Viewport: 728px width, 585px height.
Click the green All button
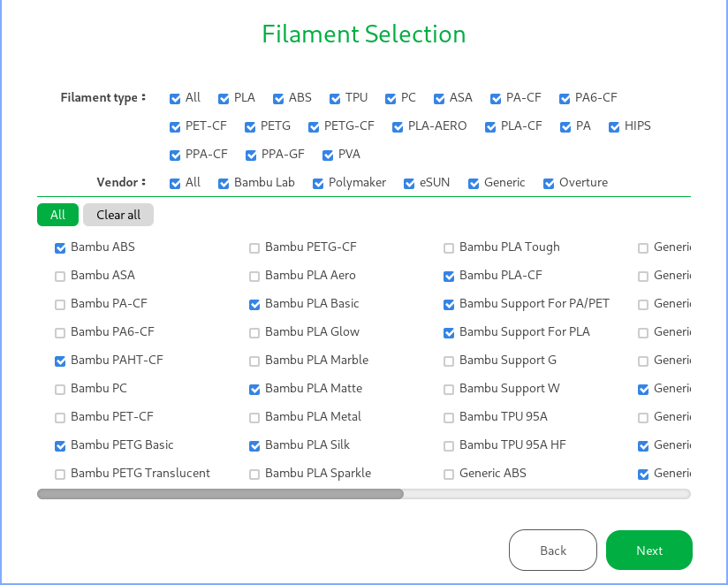(x=57, y=215)
